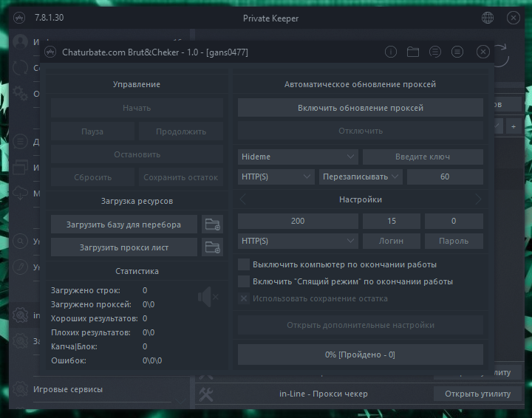Click the info icon in Brut&Cheker title bar
This screenshot has height=418, width=532.
coord(391,52)
